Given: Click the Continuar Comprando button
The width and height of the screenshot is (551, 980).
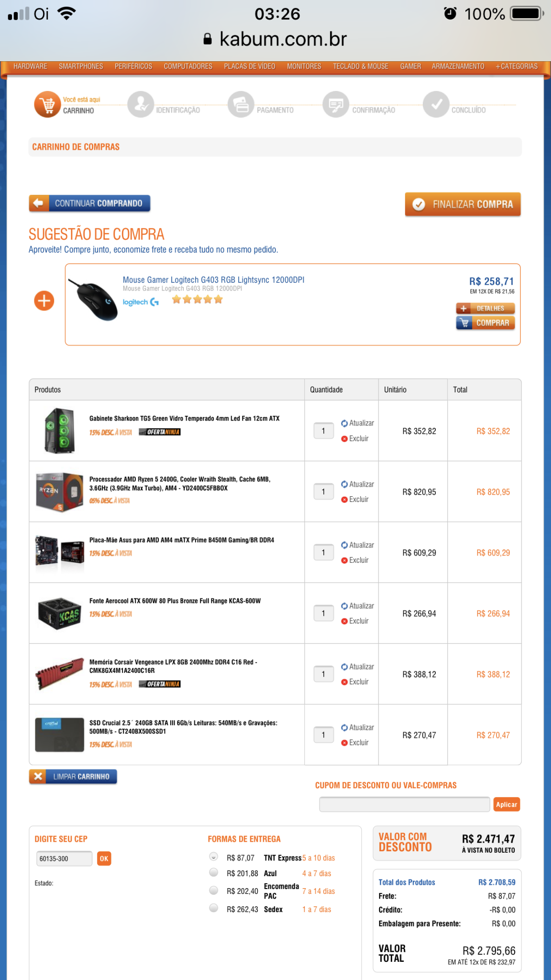Looking at the screenshot, I should tap(89, 203).
